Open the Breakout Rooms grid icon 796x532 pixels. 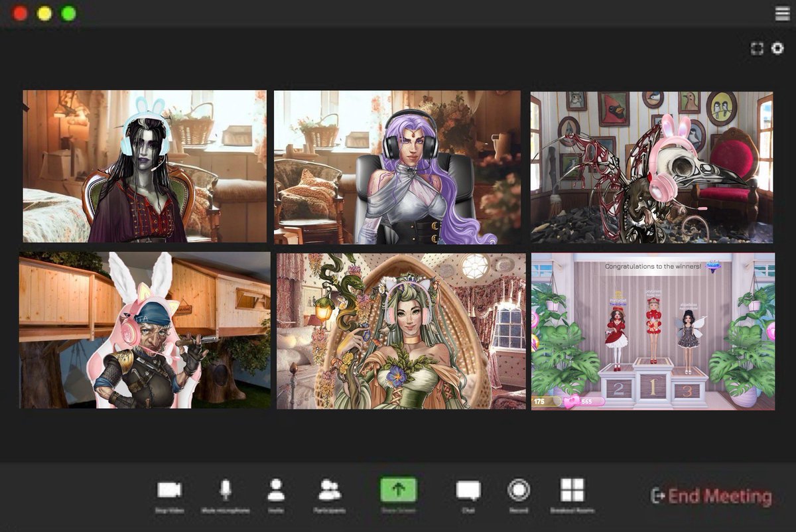(x=572, y=490)
